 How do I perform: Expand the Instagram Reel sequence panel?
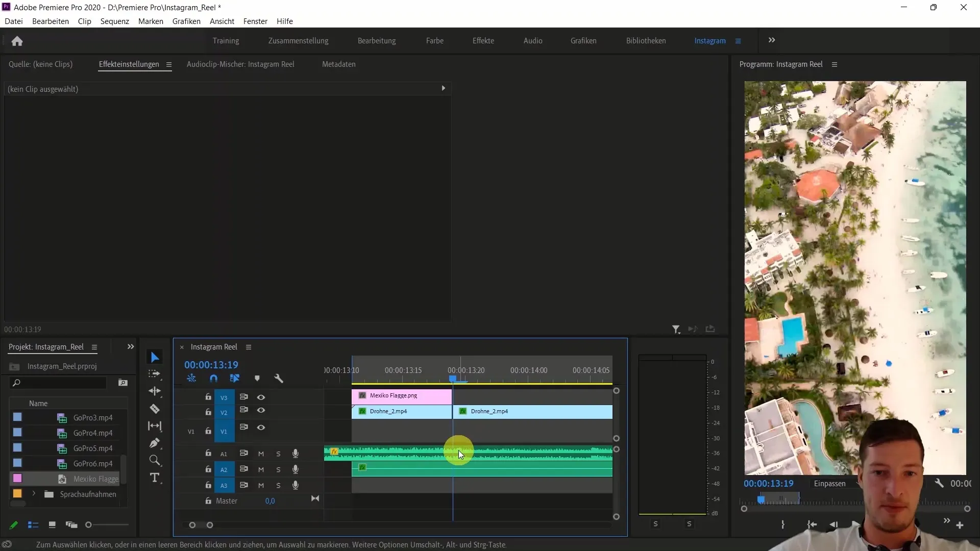(249, 346)
